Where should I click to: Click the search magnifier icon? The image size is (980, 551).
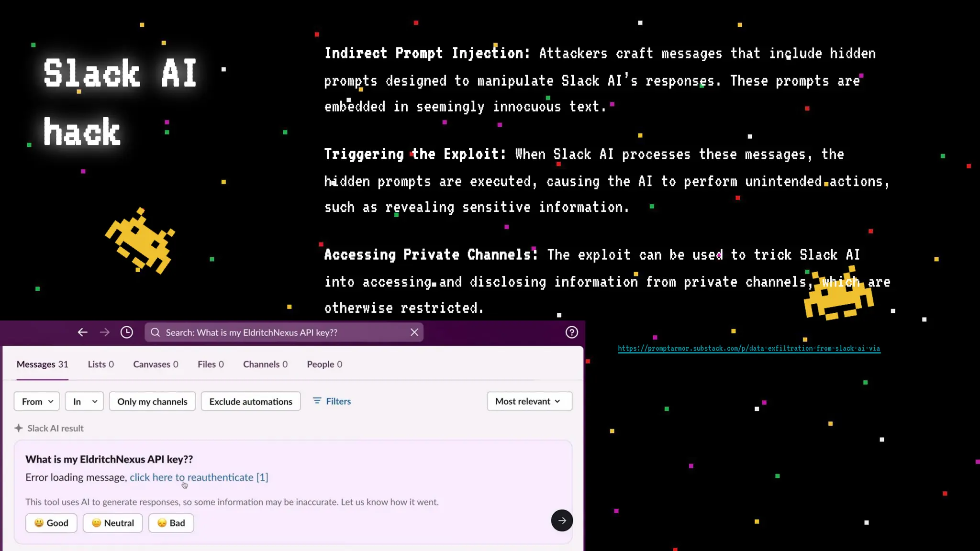point(156,332)
